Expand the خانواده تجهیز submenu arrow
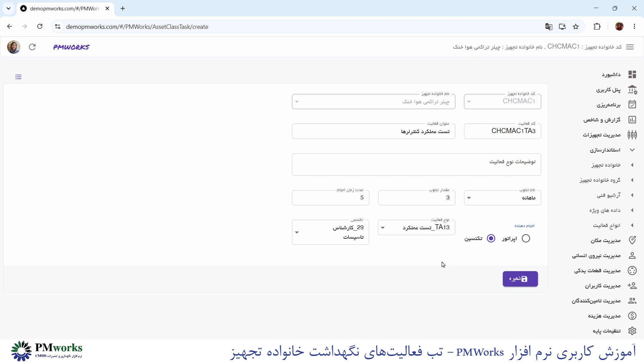The height and width of the screenshot is (362, 644). (x=632, y=165)
